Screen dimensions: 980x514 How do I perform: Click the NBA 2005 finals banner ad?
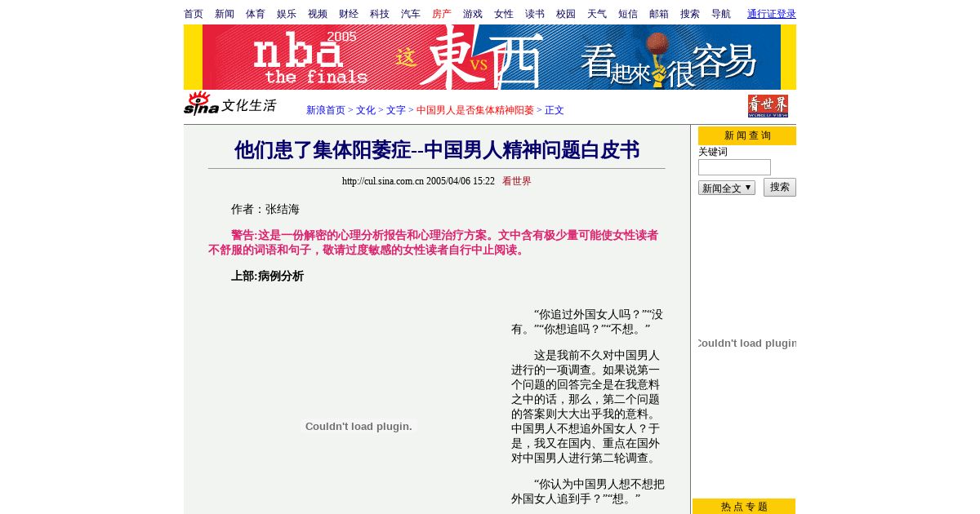(490, 57)
